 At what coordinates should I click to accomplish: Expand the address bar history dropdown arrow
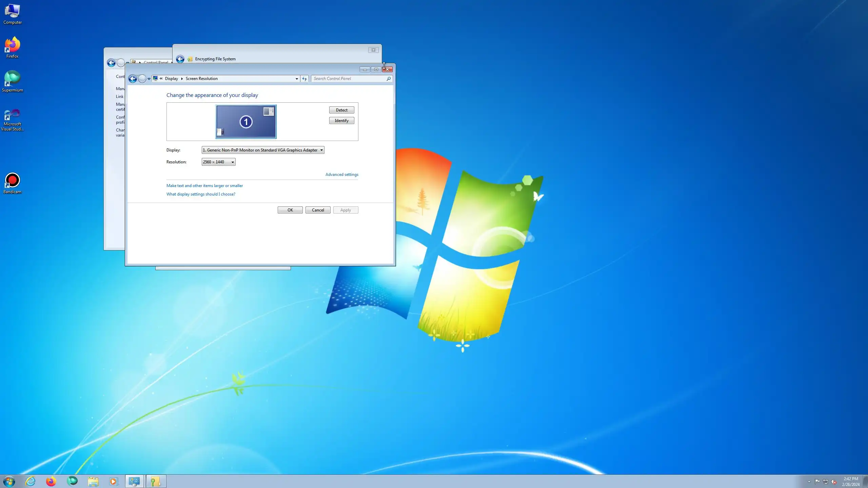(x=297, y=79)
